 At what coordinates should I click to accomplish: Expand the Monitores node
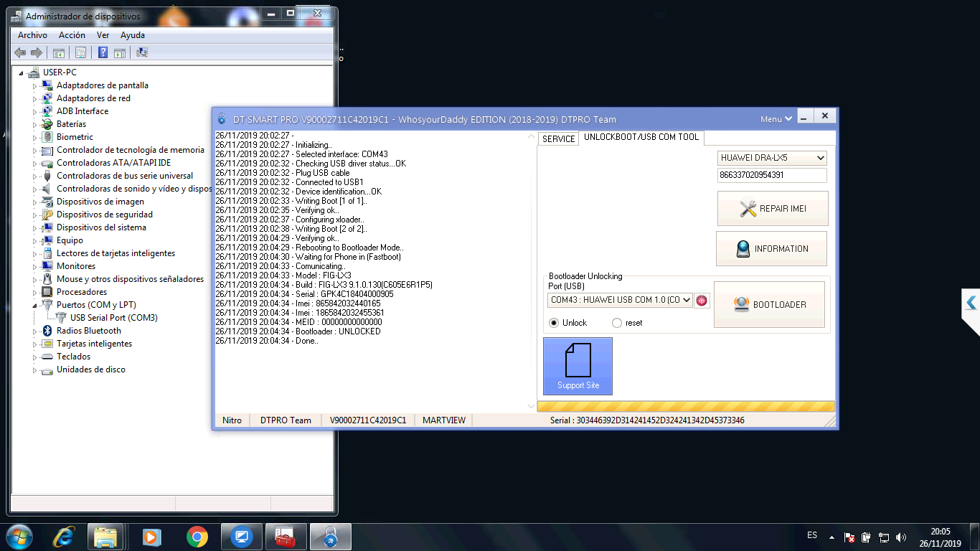click(x=34, y=266)
